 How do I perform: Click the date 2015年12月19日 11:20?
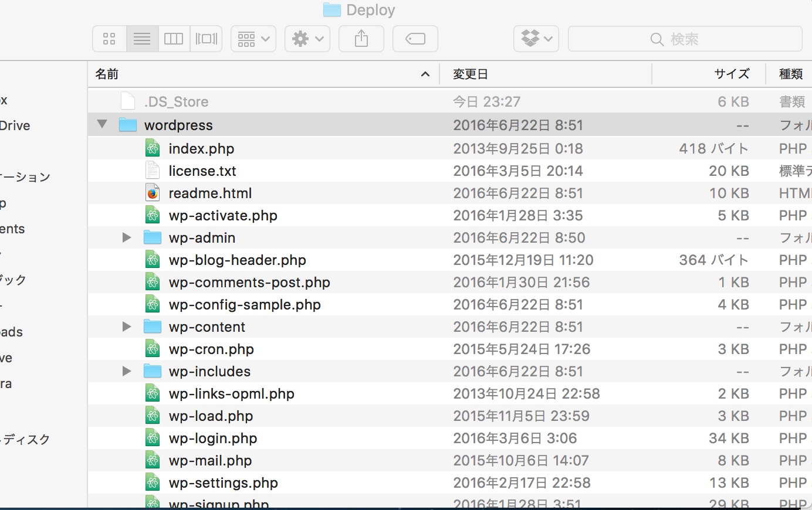click(523, 260)
